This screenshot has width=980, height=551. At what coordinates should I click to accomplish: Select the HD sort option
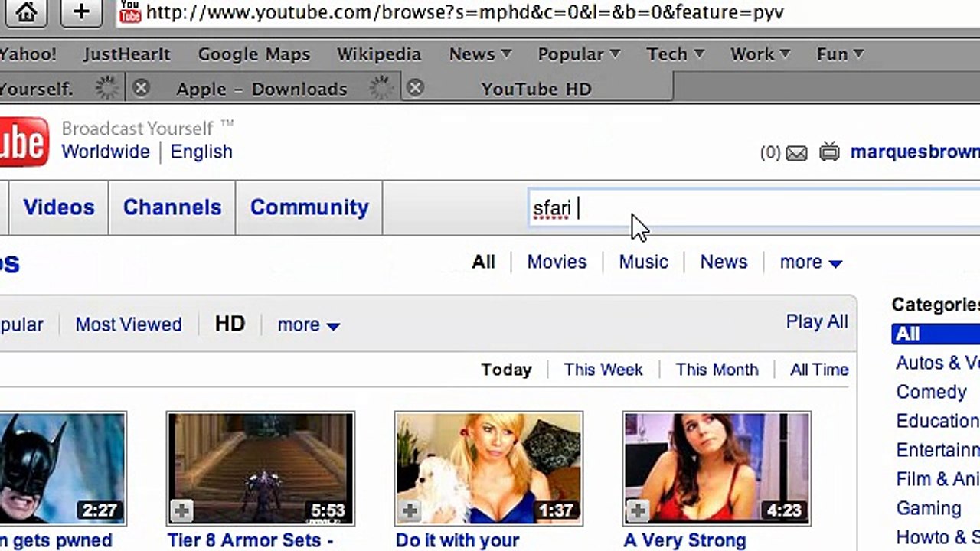230,324
